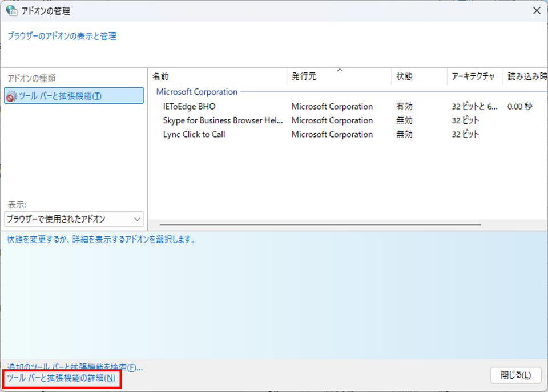Click the 閉じる(L) button
The width and height of the screenshot is (548, 392).
point(515,375)
